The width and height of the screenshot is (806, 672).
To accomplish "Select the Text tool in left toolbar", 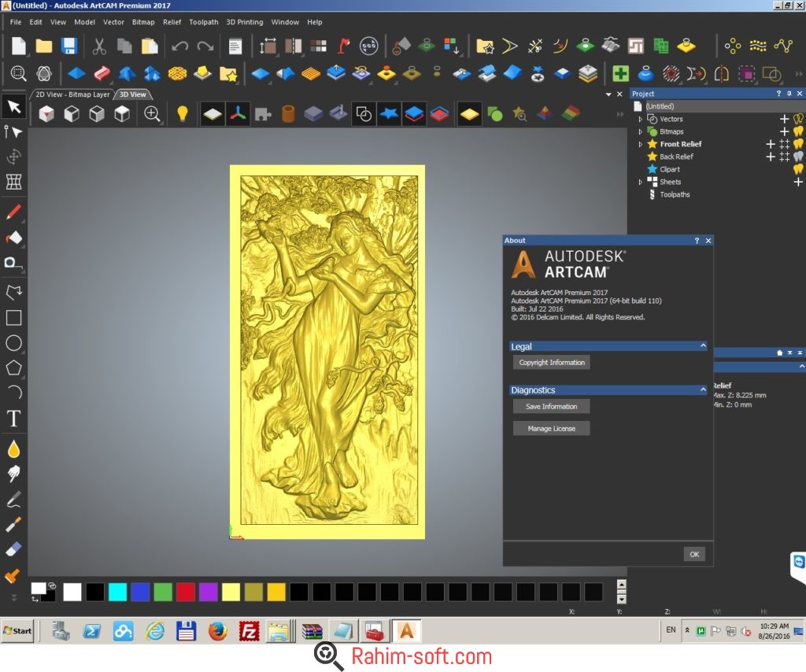I will (x=13, y=419).
